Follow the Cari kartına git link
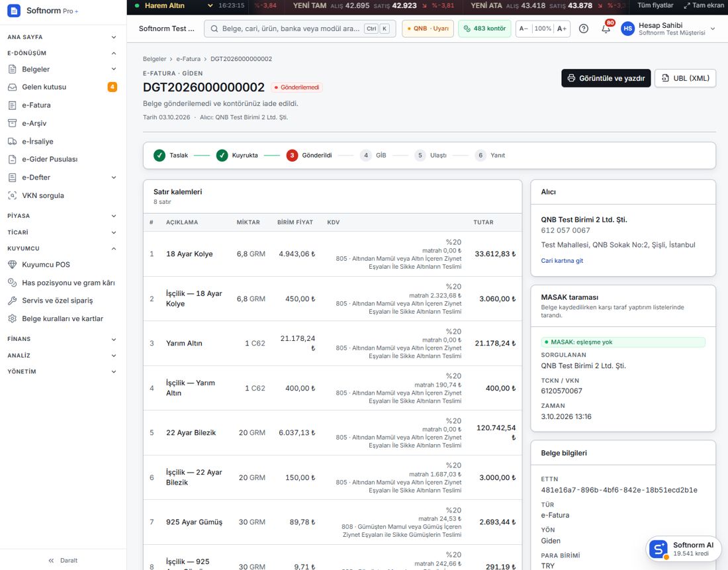 click(562, 261)
